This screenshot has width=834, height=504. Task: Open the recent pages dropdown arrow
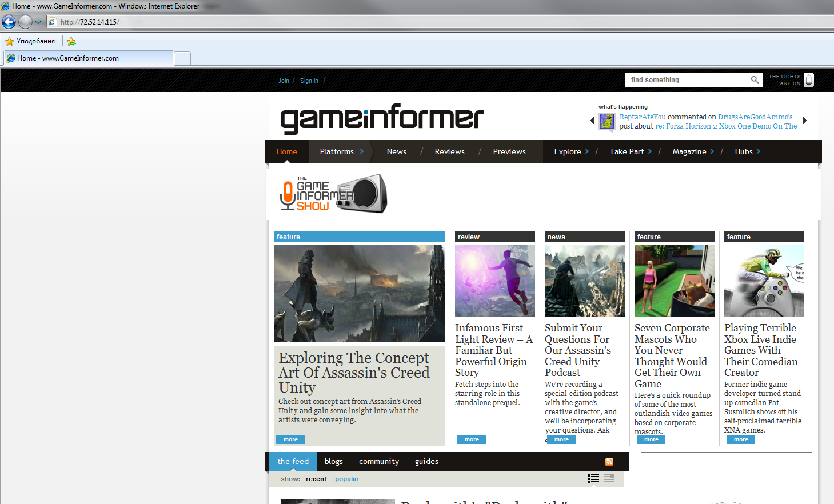(x=38, y=22)
